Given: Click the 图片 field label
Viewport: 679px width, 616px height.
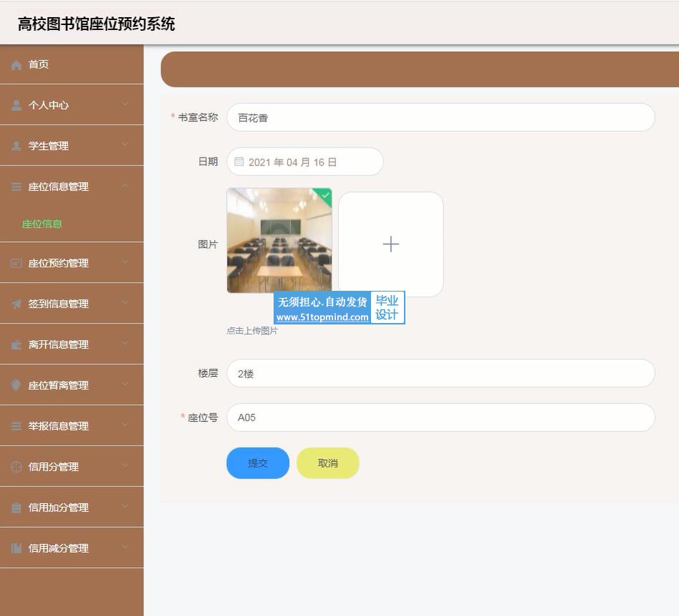Looking at the screenshot, I should point(208,244).
